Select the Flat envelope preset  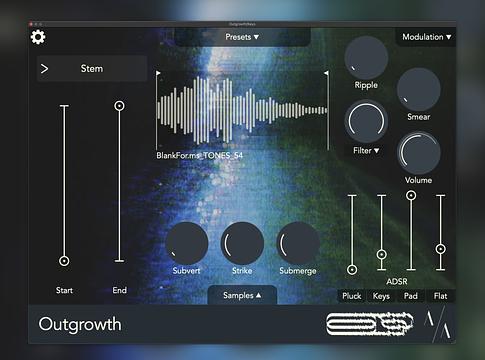(x=440, y=296)
